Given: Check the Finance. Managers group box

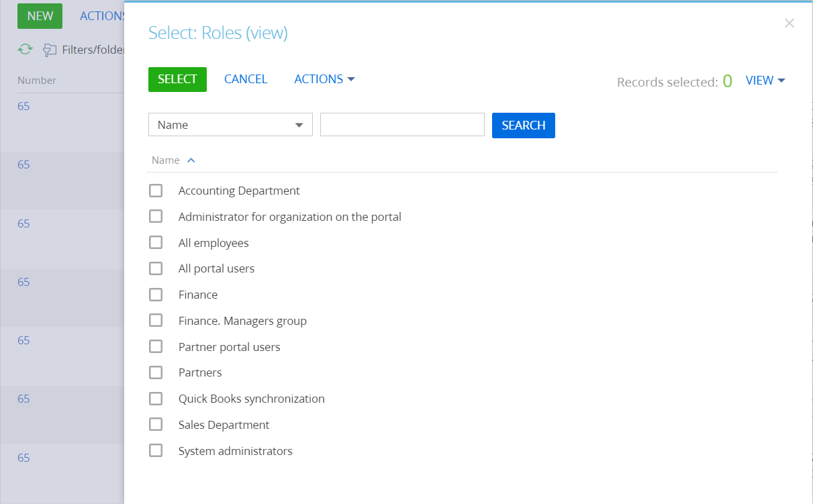Looking at the screenshot, I should (x=156, y=320).
